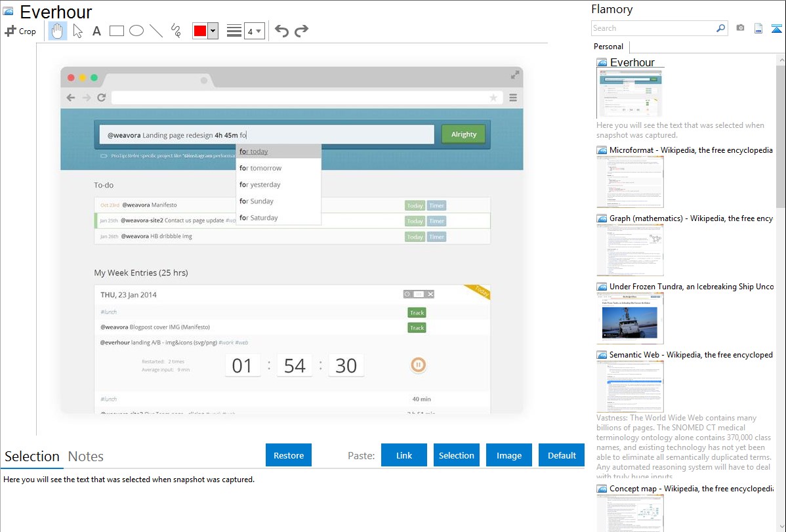The image size is (786, 532).
Task: Open the Personal tab
Action: point(609,47)
